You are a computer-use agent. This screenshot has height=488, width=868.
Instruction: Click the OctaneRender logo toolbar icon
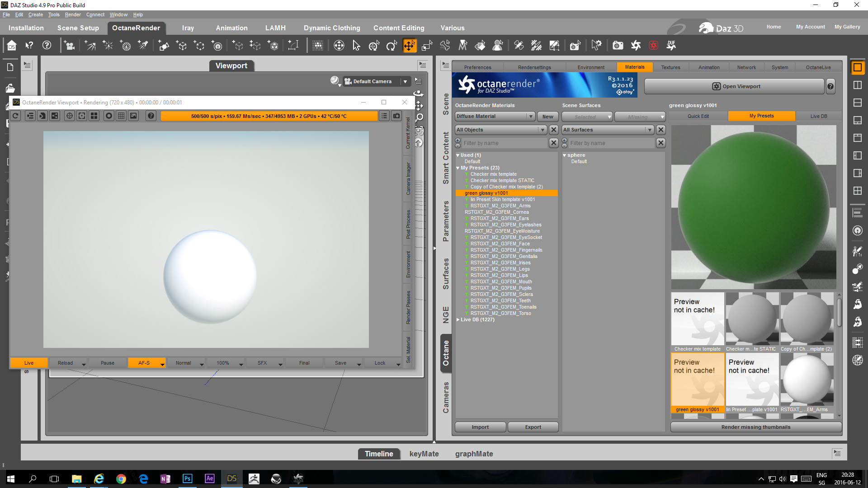tap(636, 46)
